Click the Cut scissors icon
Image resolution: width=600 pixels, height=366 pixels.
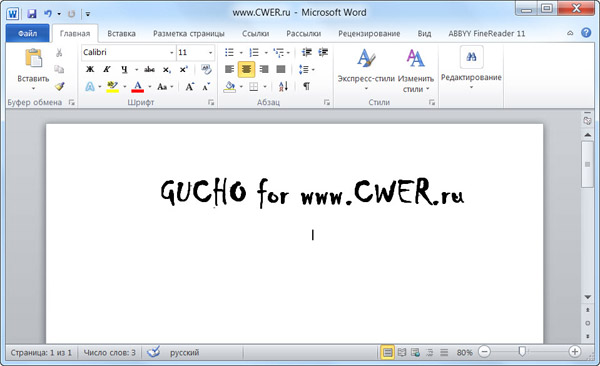[59, 52]
